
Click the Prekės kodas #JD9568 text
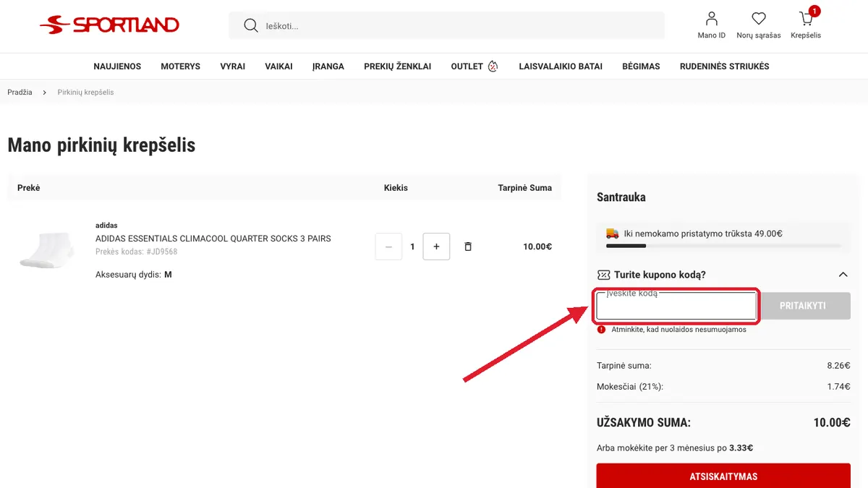pyautogui.click(x=136, y=252)
